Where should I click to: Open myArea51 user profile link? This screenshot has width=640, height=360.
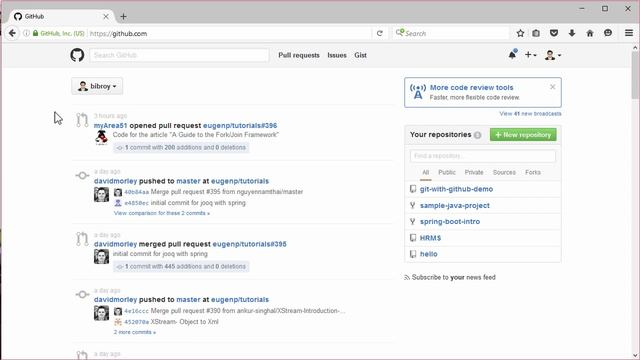click(111, 125)
